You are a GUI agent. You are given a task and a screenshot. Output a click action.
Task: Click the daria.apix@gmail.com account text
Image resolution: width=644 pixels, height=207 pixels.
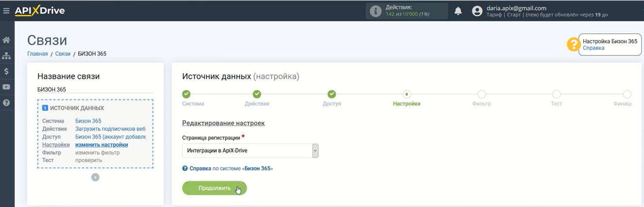(516, 8)
